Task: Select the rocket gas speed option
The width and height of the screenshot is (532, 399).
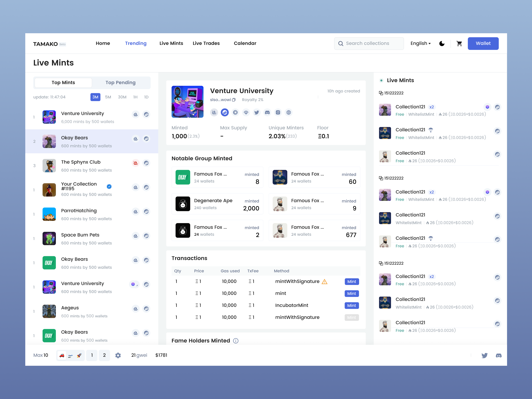Action: (79, 355)
